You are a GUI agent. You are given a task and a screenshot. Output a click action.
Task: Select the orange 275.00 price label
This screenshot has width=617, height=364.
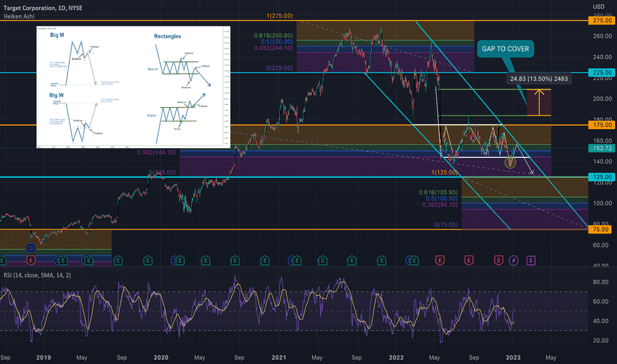(600, 21)
